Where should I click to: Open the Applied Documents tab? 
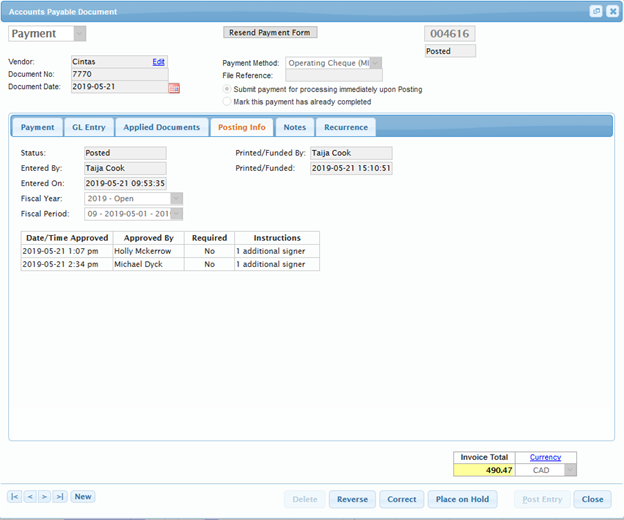click(x=160, y=127)
